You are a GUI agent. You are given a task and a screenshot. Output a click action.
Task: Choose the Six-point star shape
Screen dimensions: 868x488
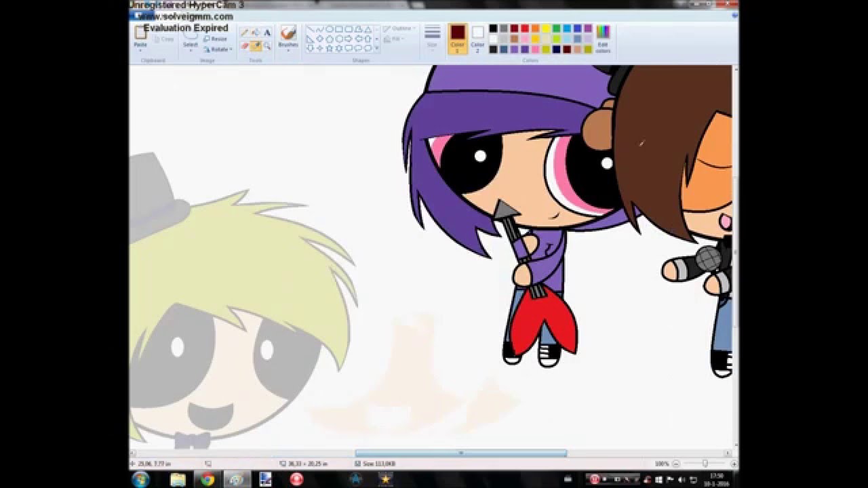pyautogui.click(x=339, y=48)
